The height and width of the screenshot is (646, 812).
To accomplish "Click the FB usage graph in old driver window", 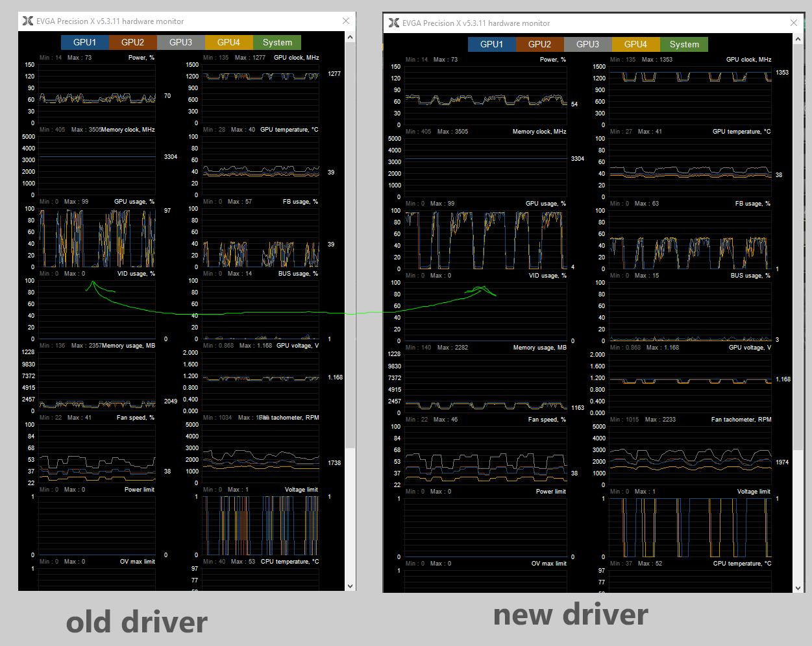I will [261, 237].
